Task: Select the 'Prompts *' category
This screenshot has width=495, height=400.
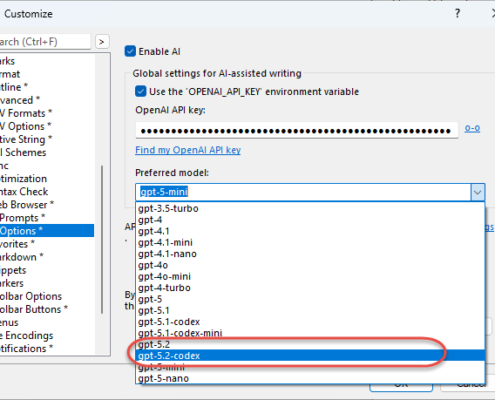Action: [47, 218]
